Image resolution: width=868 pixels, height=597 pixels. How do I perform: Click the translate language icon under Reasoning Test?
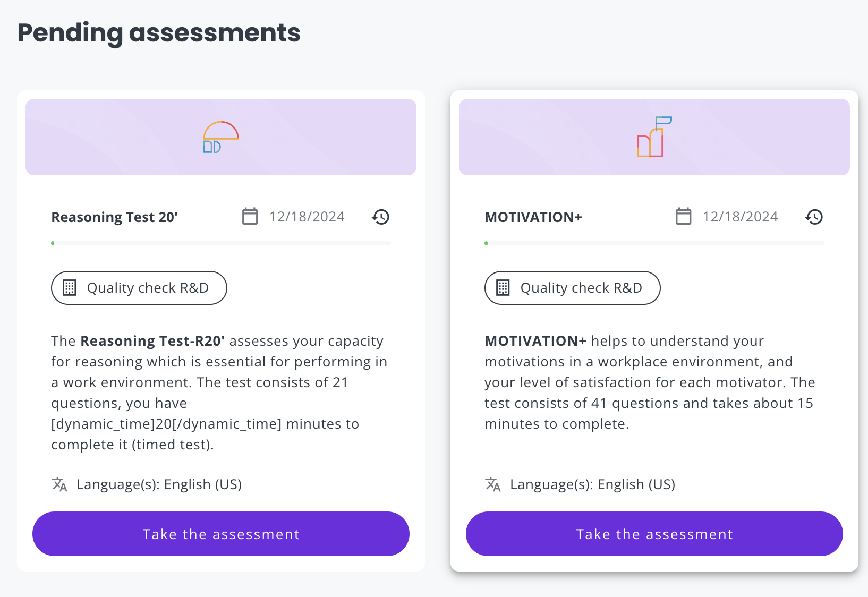tap(59, 484)
